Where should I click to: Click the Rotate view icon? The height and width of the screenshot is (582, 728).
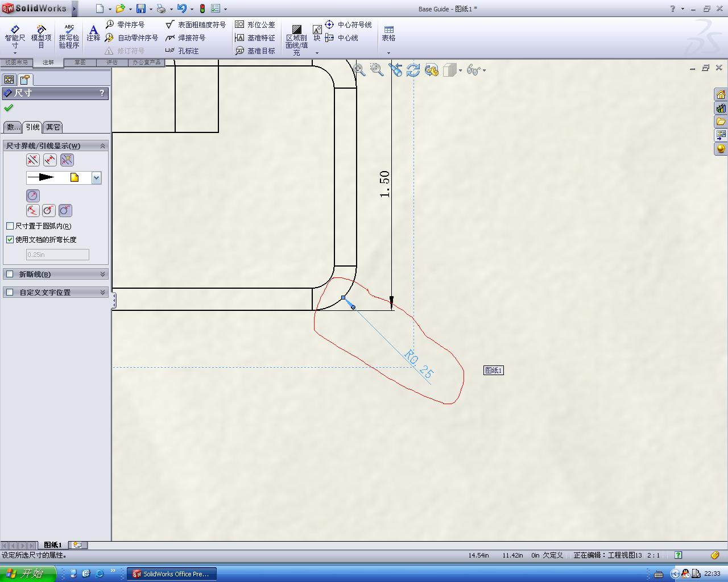coord(413,69)
